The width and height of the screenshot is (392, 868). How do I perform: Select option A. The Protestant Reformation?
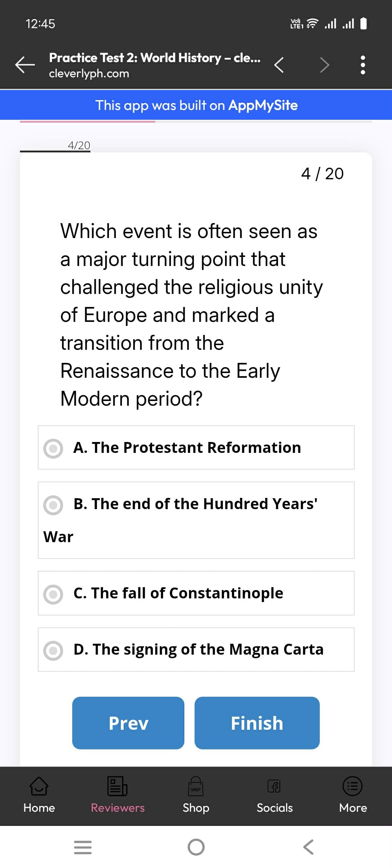pyautogui.click(x=53, y=449)
